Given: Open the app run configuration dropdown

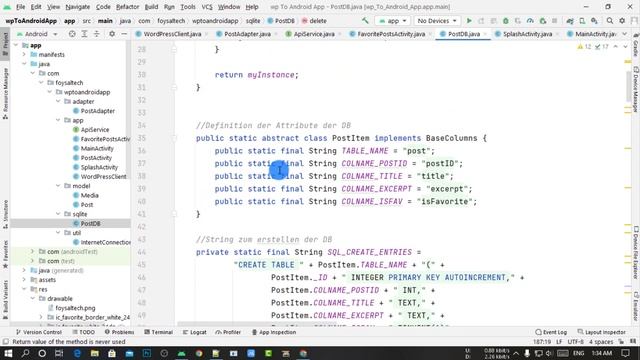Looking at the screenshot, I should (x=393, y=20).
